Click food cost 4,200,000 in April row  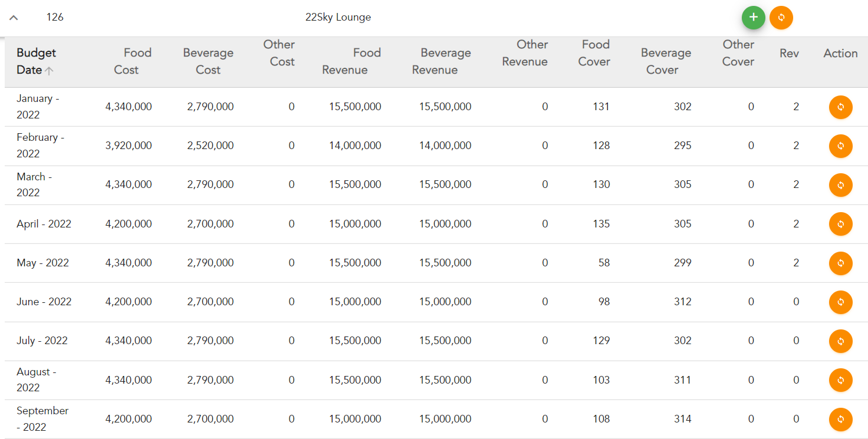(x=129, y=224)
